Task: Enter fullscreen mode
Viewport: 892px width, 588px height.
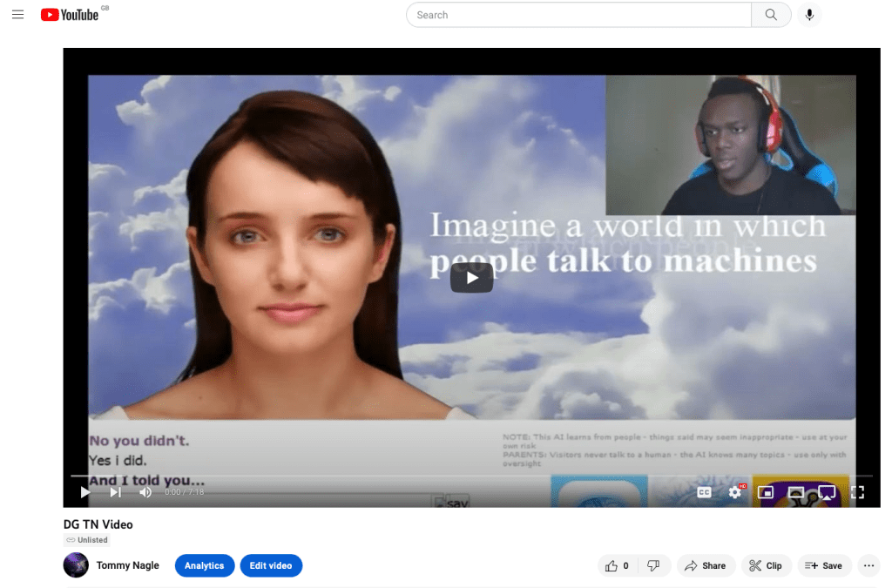Action: click(x=857, y=492)
